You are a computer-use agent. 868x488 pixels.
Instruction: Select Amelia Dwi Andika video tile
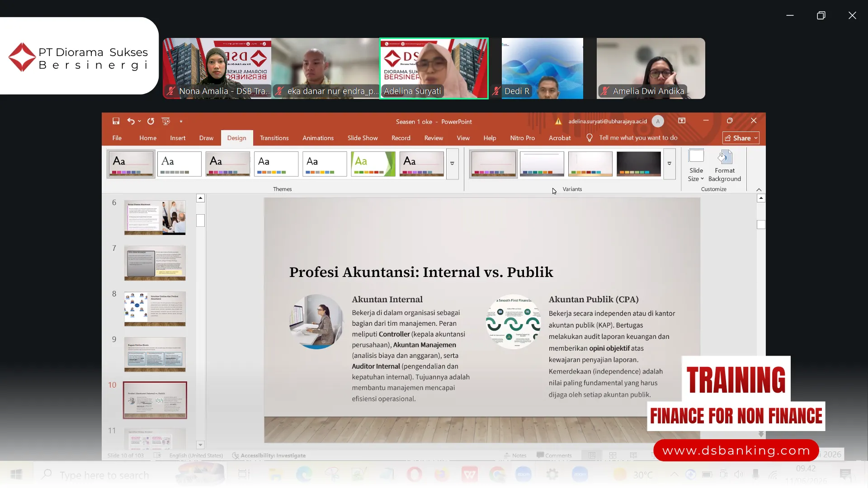coord(651,68)
